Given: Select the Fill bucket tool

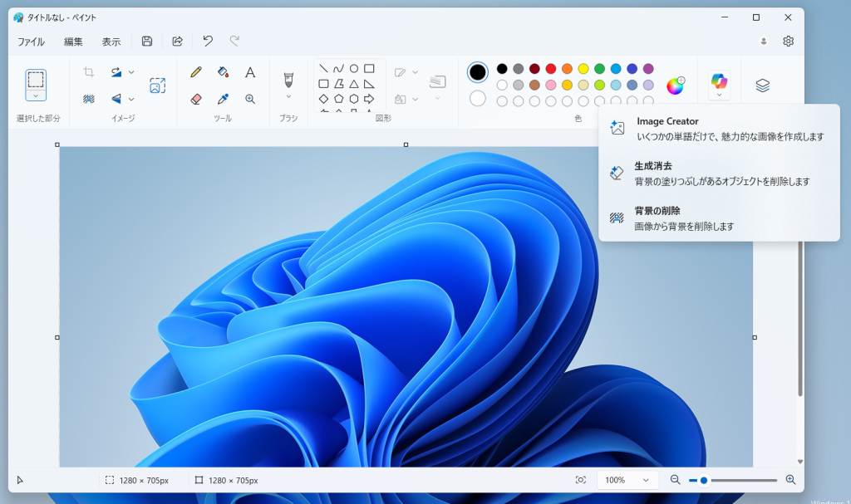Looking at the screenshot, I should (x=223, y=72).
